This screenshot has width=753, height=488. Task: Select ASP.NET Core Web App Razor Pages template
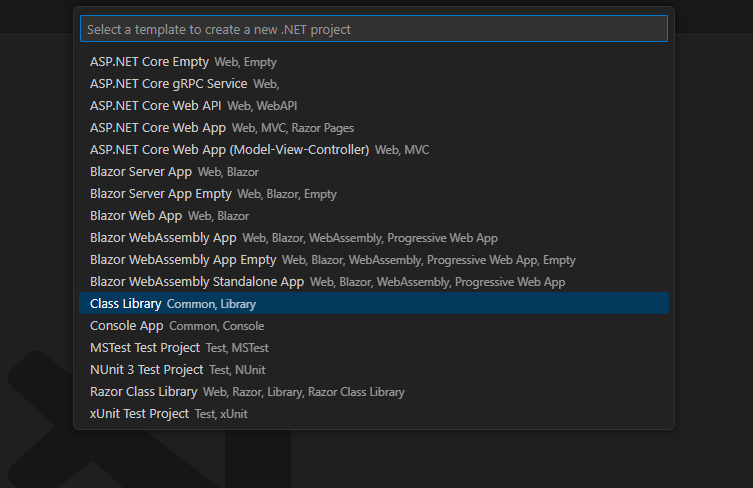pyautogui.click(x=374, y=128)
